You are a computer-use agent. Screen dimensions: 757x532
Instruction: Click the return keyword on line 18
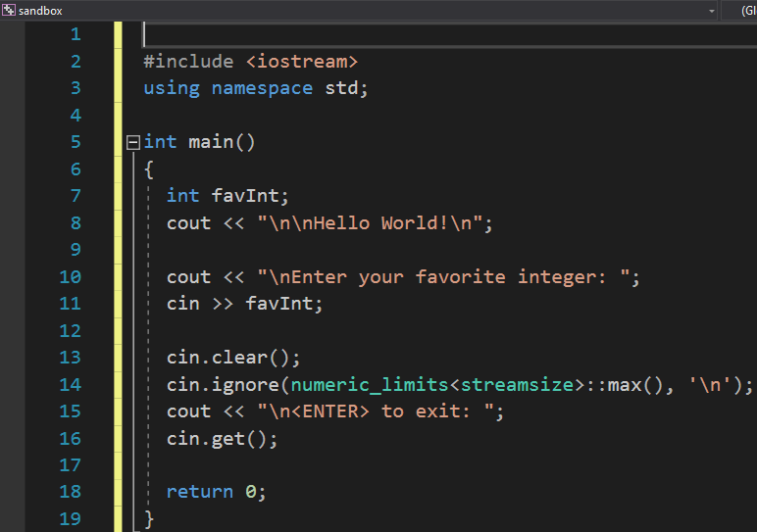(199, 492)
